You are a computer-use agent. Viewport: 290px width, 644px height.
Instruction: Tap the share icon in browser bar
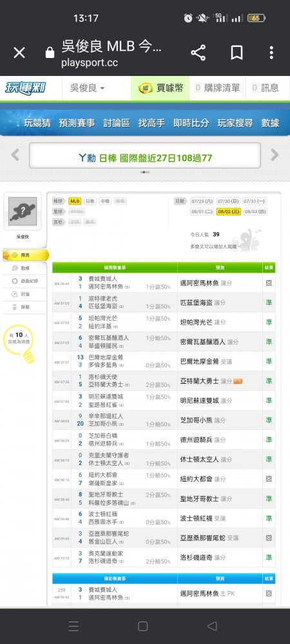198,53
